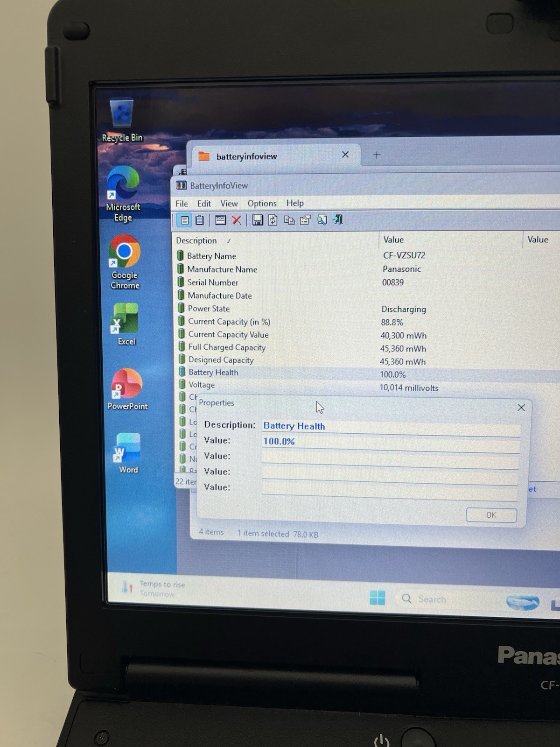Click the CF-VZSU72 battery name value
560x747 pixels.
pos(404,255)
